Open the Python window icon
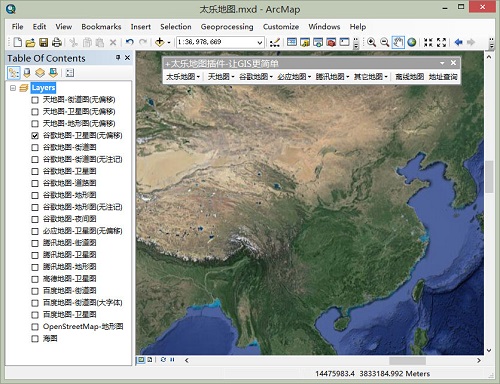The width and height of the screenshot is (500, 384). tap(344, 42)
